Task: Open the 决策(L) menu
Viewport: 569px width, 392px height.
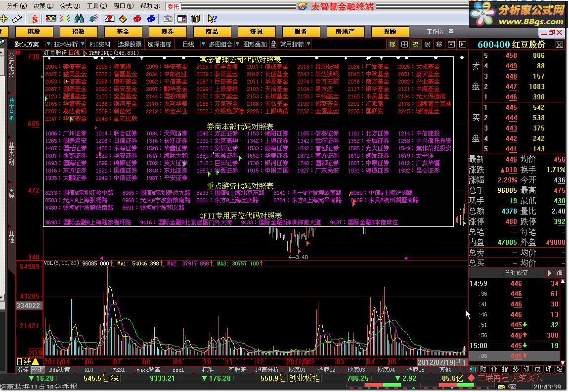Action: (43, 6)
